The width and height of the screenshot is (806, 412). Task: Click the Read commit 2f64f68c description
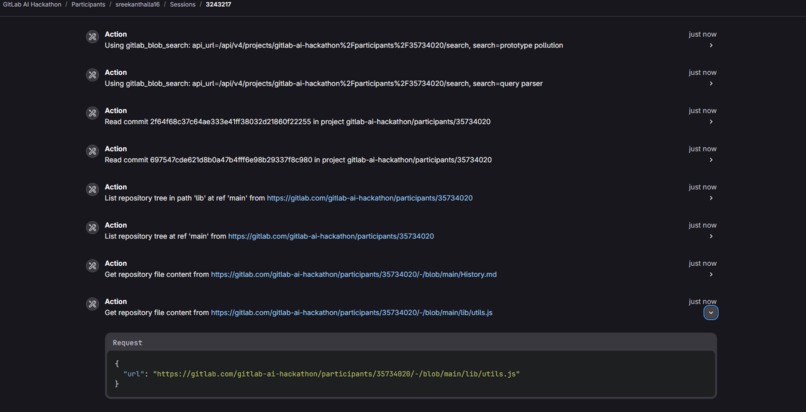pyautogui.click(x=298, y=122)
